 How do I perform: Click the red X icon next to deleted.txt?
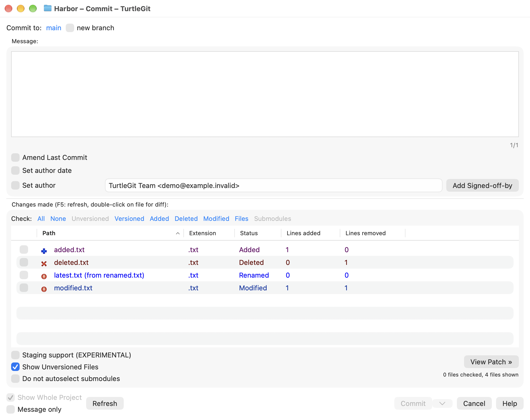44,264
